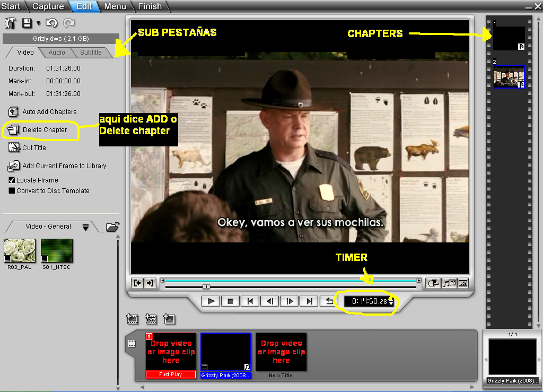Stop the video playback
This screenshot has width=543, height=392.
coord(230,301)
